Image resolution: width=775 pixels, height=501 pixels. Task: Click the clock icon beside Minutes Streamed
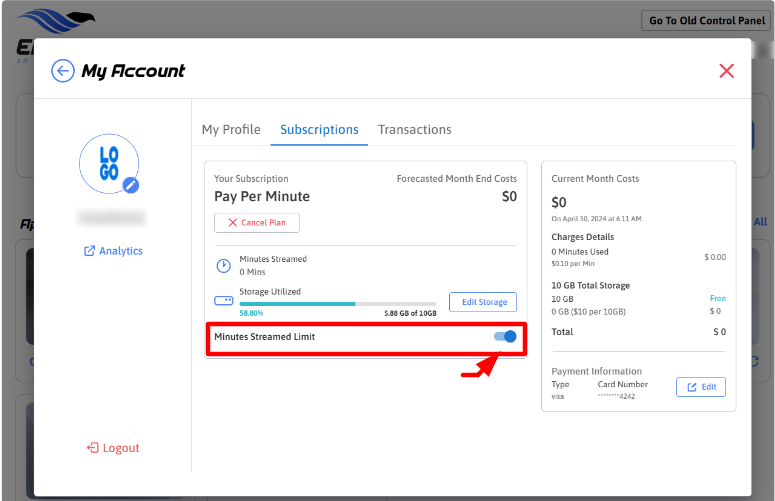click(x=224, y=266)
